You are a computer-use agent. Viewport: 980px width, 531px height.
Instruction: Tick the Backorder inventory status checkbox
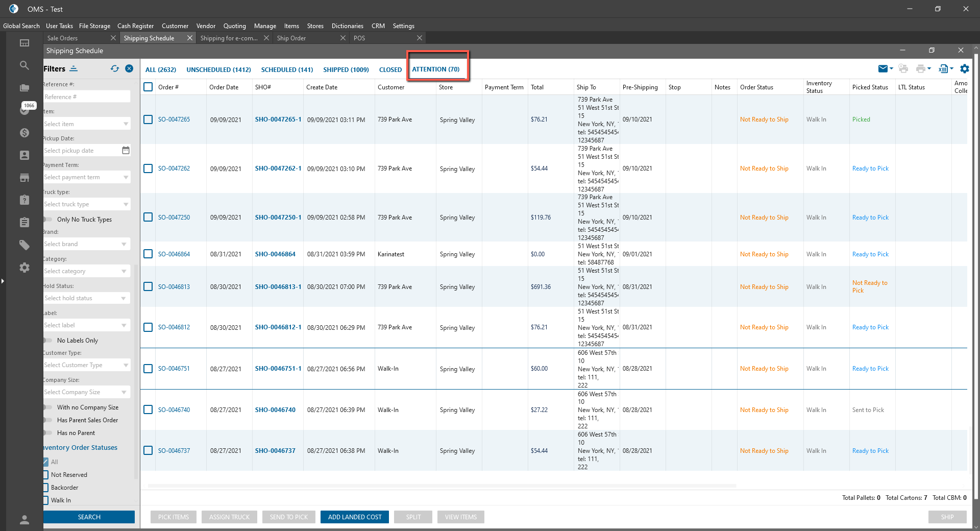click(x=45, y=488)
